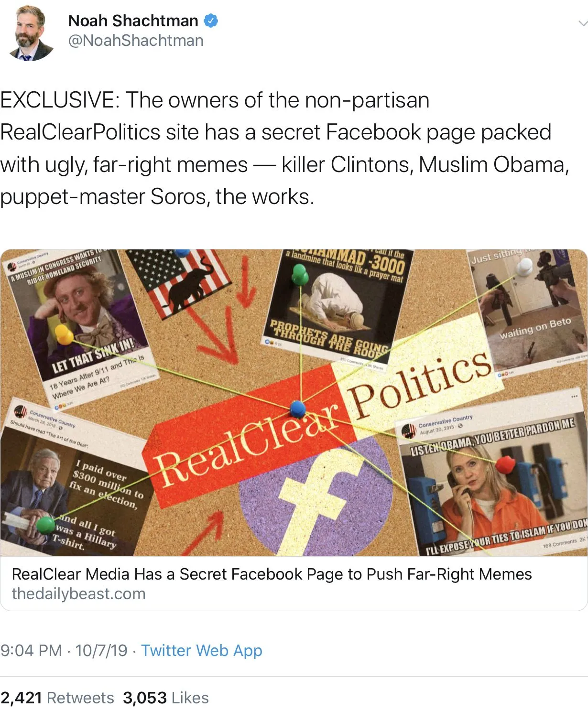Click the blue verified badge
This screenshot has width=588, height=711.
pyautogui.click(x=211, y=21)
